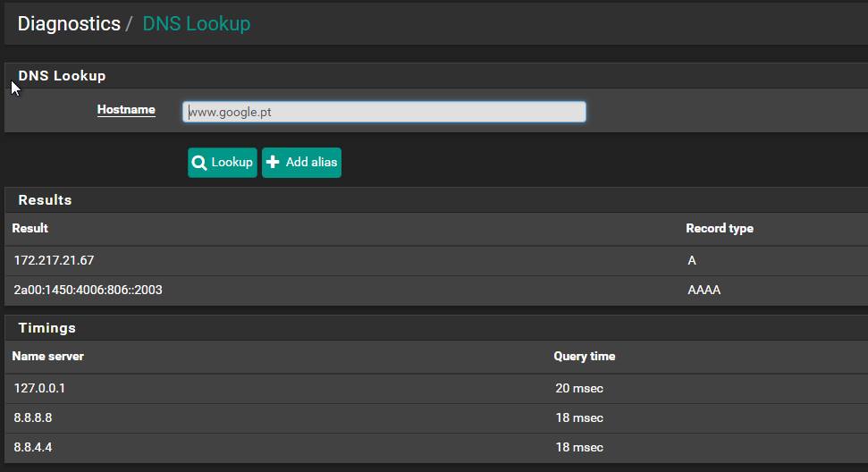The width and height of the screenshot is (868, 472).
Task: Click the 8.8.4.4 name server entry
Action: [x=33, y=447]
